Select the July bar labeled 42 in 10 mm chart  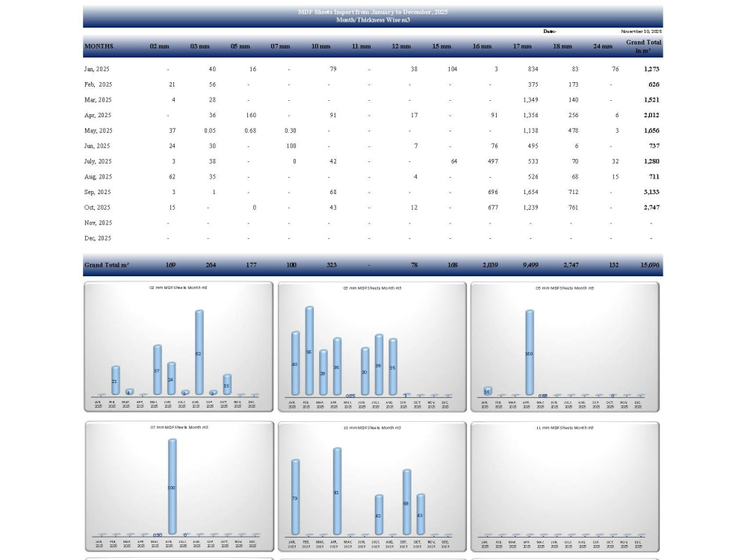[x=379, y=514]
